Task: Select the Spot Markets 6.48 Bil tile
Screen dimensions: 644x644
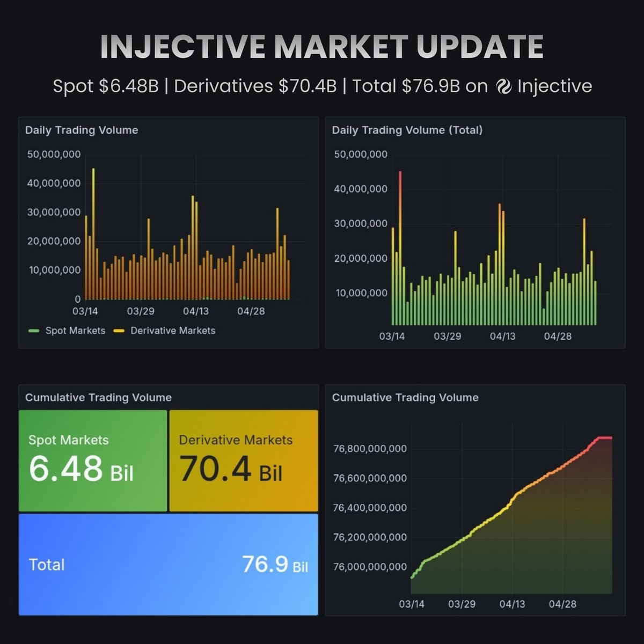Action: 93,460
